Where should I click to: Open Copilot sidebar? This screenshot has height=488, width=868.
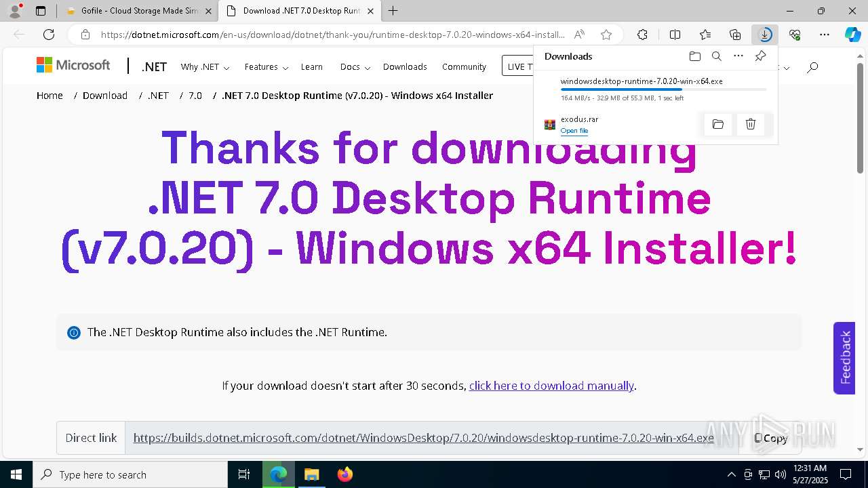852,35
